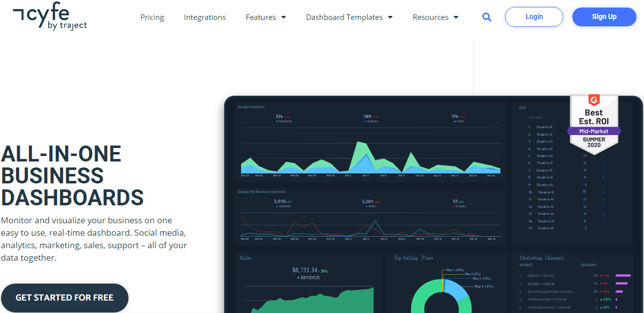
Task: Open the search magnifier icon
Action: pos(487,17)
